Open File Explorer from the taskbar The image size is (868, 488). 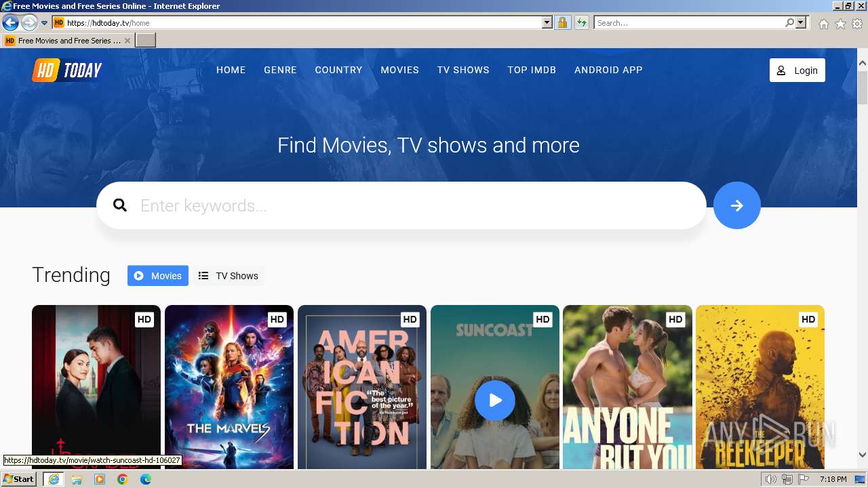click(x=77, y=479)
